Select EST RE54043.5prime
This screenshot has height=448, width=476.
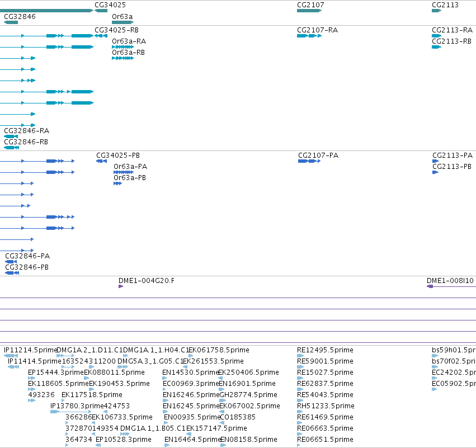325,395
